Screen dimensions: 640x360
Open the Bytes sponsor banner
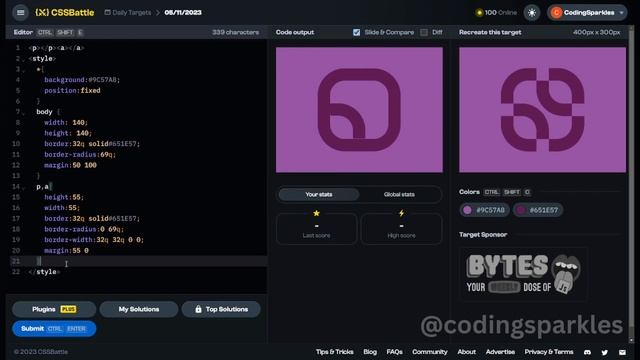click(524, 274)
